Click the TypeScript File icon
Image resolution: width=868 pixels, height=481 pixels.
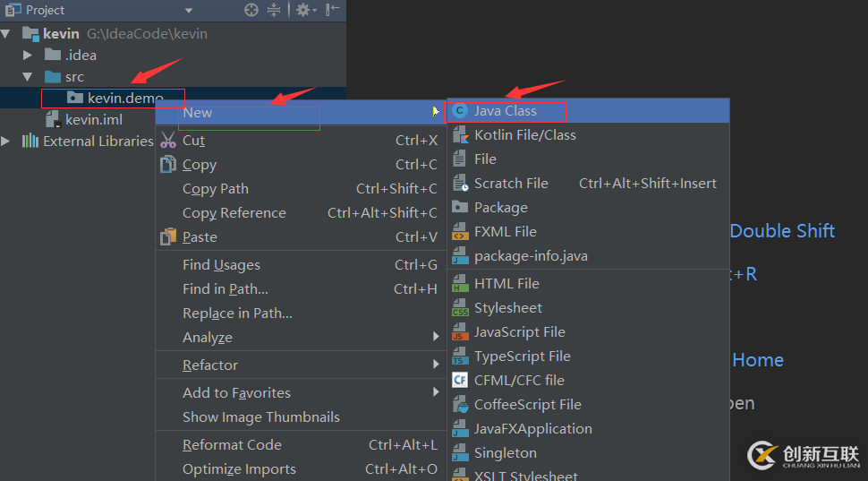click(460, 356)
